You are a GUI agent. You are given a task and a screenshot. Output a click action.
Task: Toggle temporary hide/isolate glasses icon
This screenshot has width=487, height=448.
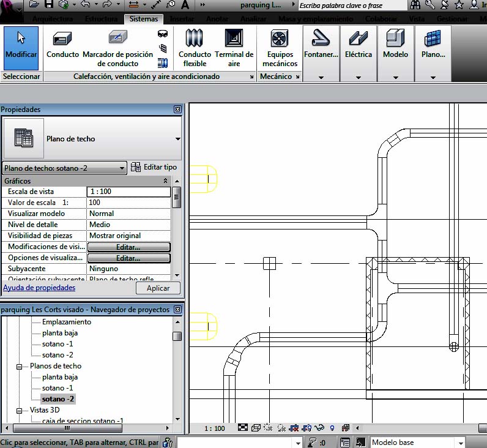tap(320, 428)
